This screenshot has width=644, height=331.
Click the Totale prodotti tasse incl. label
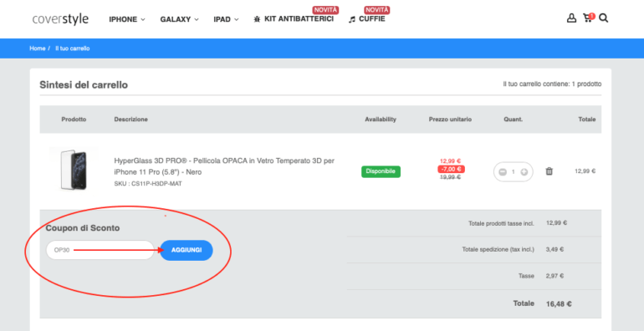click(x=501, y=224)
